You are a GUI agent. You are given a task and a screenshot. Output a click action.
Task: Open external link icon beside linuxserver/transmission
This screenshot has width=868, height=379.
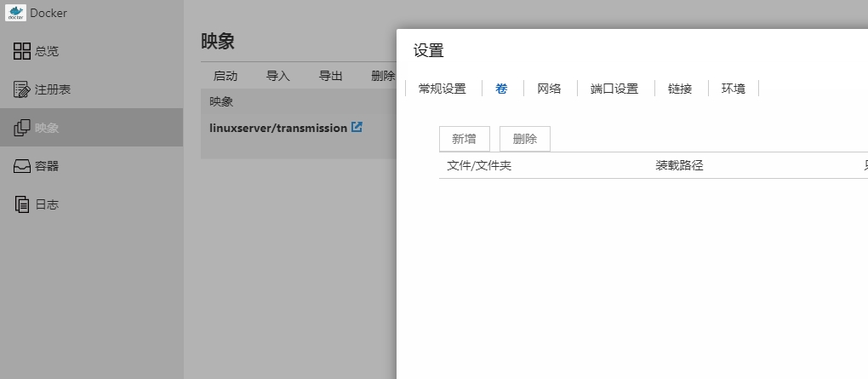(357, 128)
